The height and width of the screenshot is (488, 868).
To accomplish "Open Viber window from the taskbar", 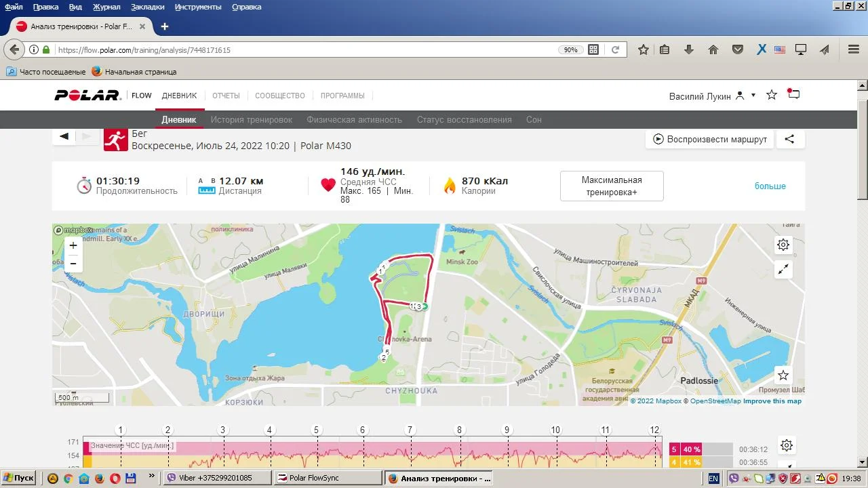I will click(x=217, y=478).
